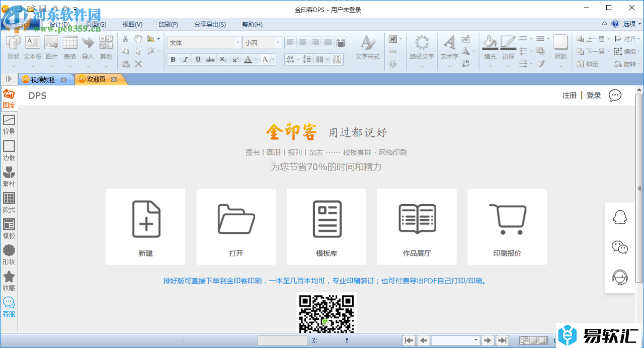
Task: Open the chat bubble messages icon
Action: (615, 95)
